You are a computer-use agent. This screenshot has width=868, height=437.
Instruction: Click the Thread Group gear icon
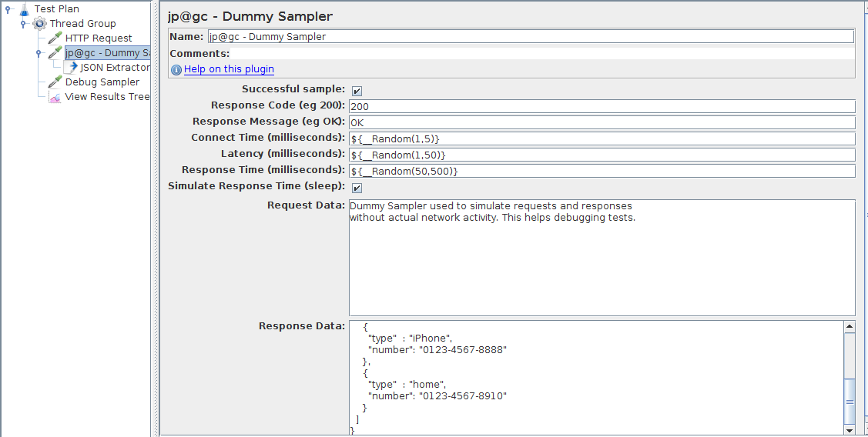[x=39, y=24]
